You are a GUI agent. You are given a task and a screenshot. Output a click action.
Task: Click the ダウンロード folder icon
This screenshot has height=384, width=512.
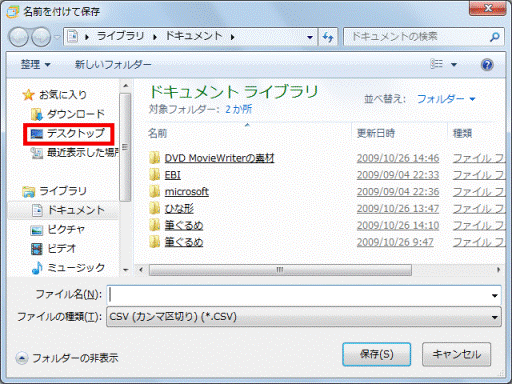36,114
